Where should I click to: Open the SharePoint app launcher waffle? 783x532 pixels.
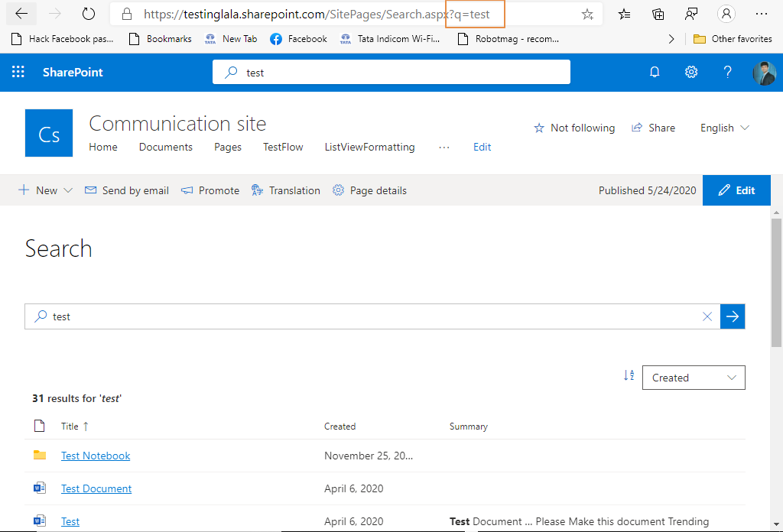click(x=18, y=72)
